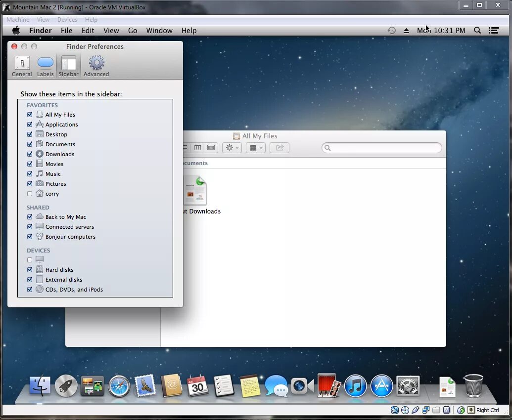Select the About Downloads document thumbnail
The image size is (512, 420).
(195, 190)
